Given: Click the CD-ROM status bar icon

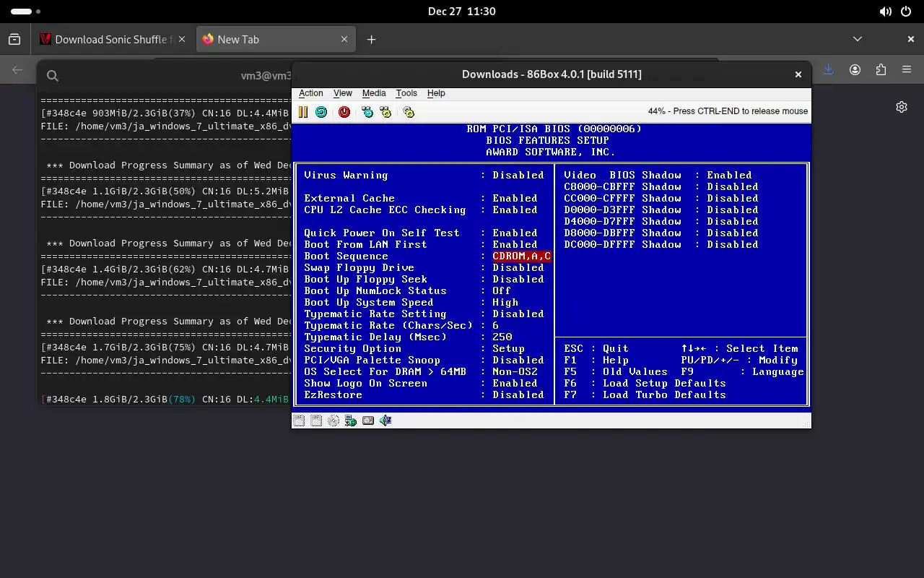Looking at the screenshot, I should (x=334, y=420).
